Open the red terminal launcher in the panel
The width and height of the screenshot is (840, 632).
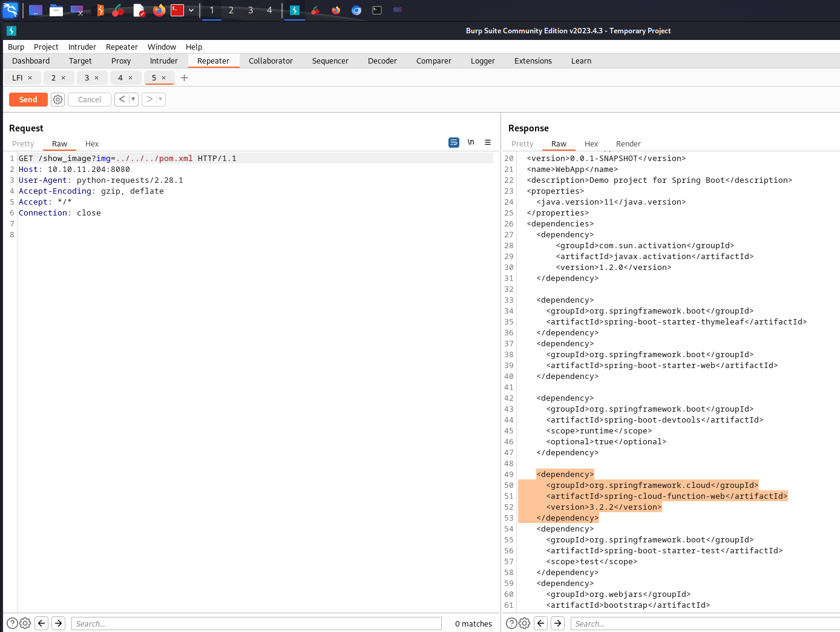click(x=177, y=10)
